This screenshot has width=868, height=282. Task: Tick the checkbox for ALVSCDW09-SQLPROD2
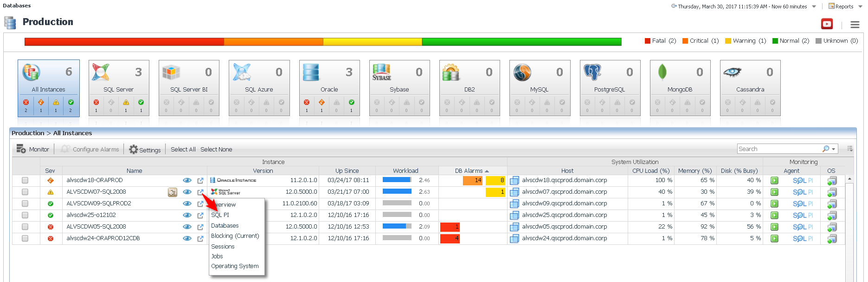(25, 203)
